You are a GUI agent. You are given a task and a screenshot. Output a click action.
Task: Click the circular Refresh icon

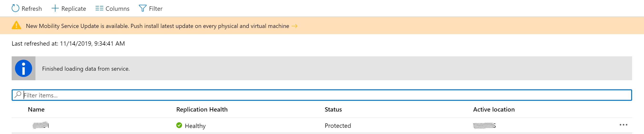15,8
